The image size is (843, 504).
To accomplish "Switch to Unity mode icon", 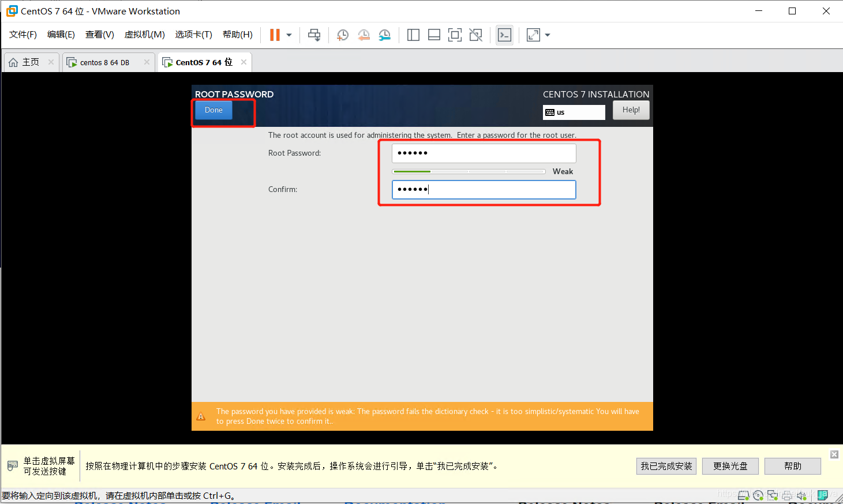I will tap(475, 35).
